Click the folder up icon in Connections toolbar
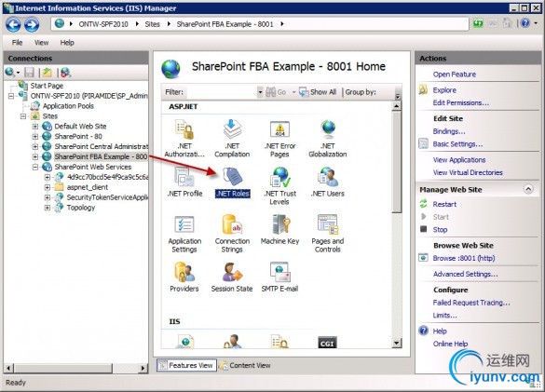Image resolution: width=545 pixels, height=392 pixels. point(48,73)
